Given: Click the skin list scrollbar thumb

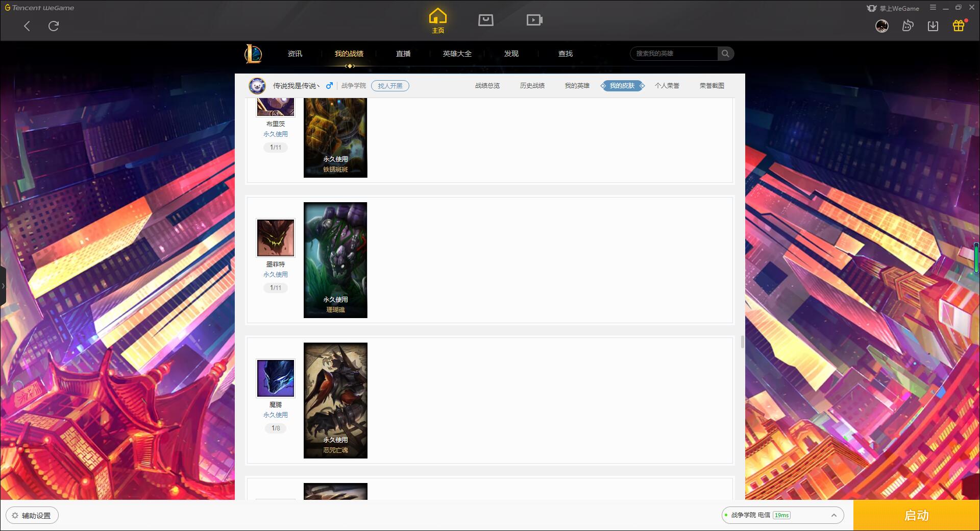Looking at the screenshot, I should pyautogui.click(x=742, y=342).
